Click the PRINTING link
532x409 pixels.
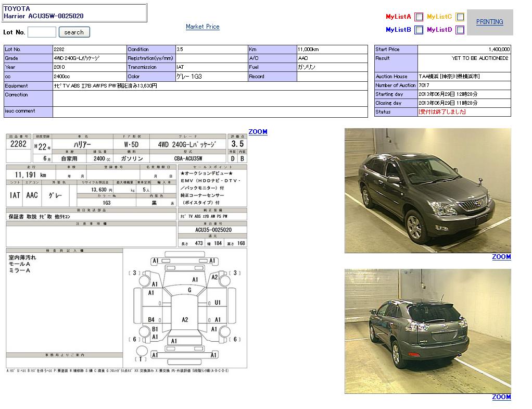click(489, 22)
